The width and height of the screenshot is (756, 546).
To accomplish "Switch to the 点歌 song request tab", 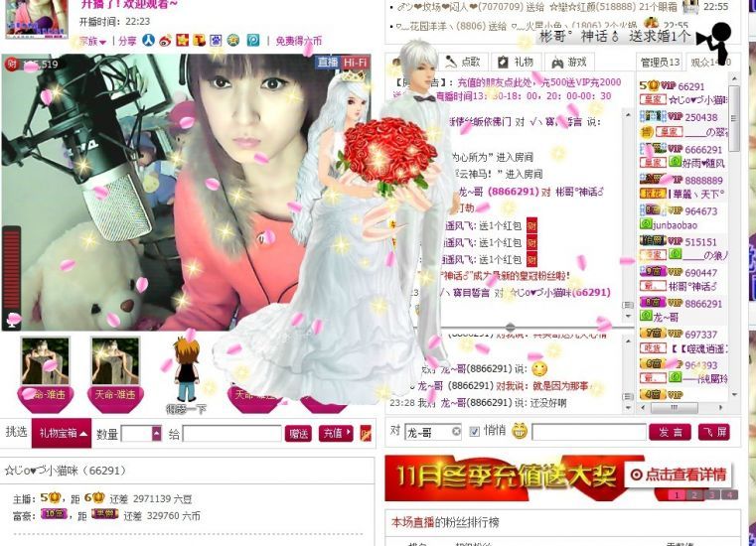I will pos(463,63).
